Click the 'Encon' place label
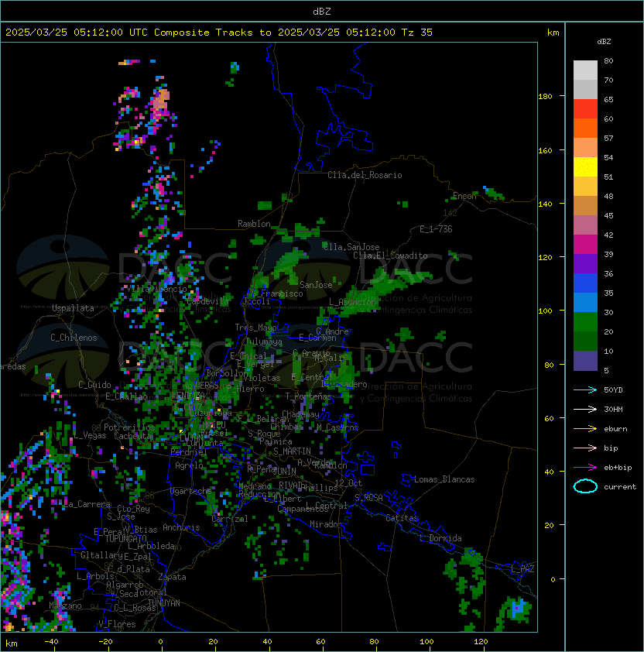The width and height of the screenshot is (644, 652). 464,196
